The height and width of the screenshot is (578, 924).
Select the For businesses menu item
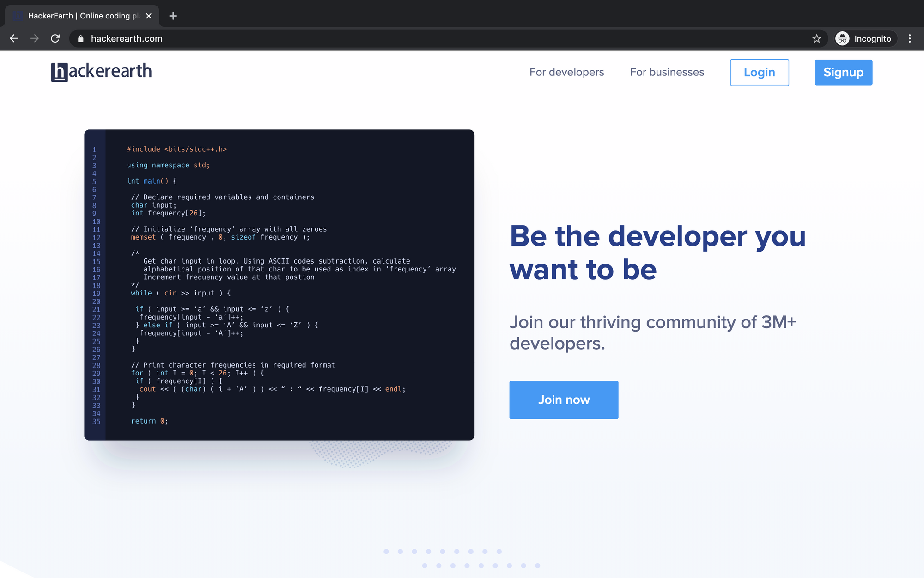click(x=667, y=72)
